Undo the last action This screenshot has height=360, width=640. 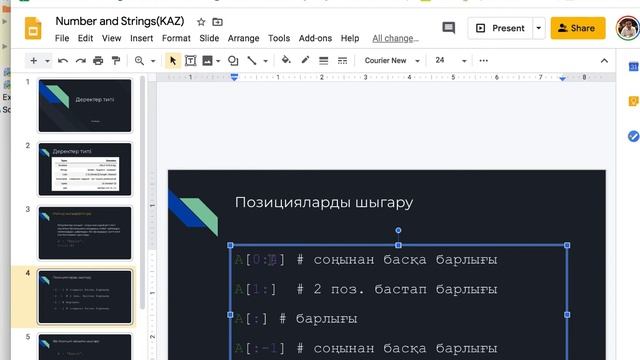pos(63,61)
